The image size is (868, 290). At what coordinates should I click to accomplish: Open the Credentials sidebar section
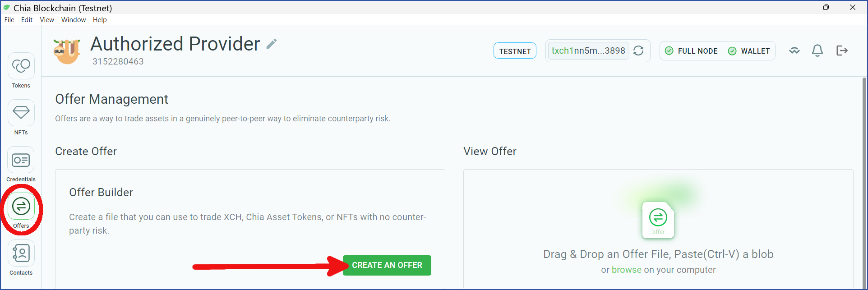tap(21, 165)
